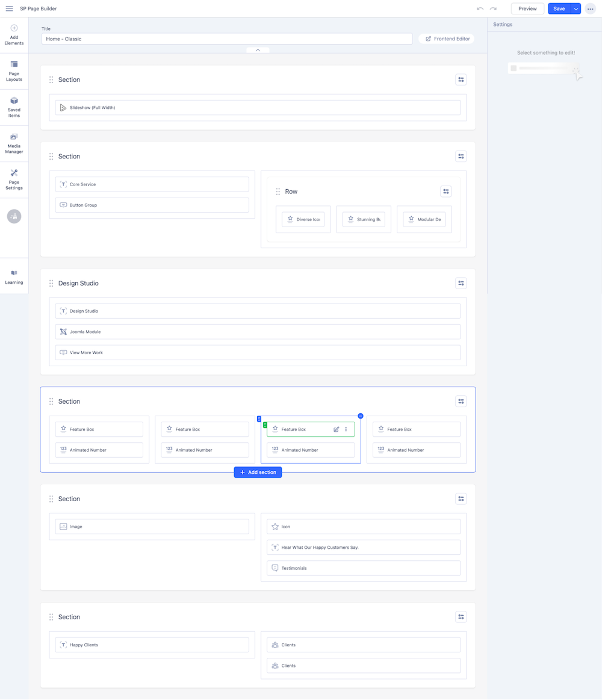Screen dimensions: 602x700
Task: Click the edit pencil on selected Feature Box
Action: 337,430
